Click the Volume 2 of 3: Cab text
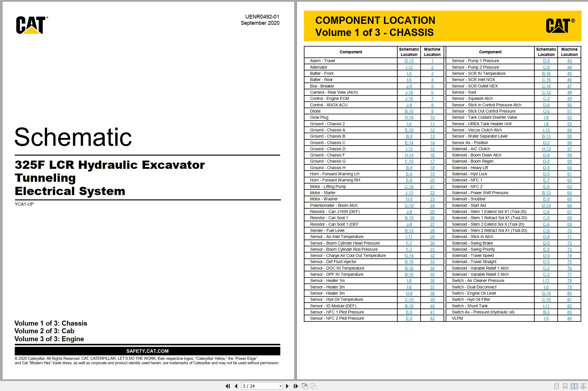The image size is (588, 391). click(44, 331)
